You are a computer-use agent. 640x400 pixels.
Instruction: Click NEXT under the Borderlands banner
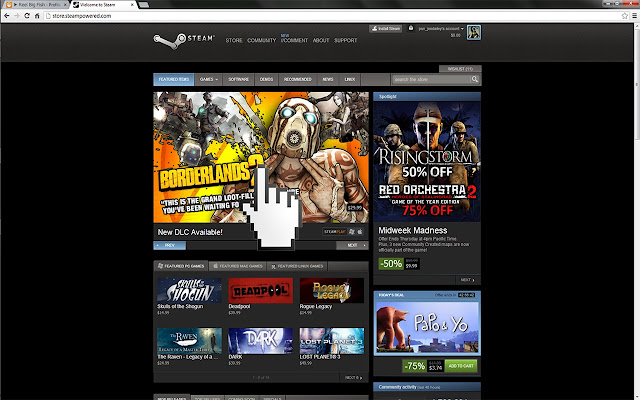[352, 245]
